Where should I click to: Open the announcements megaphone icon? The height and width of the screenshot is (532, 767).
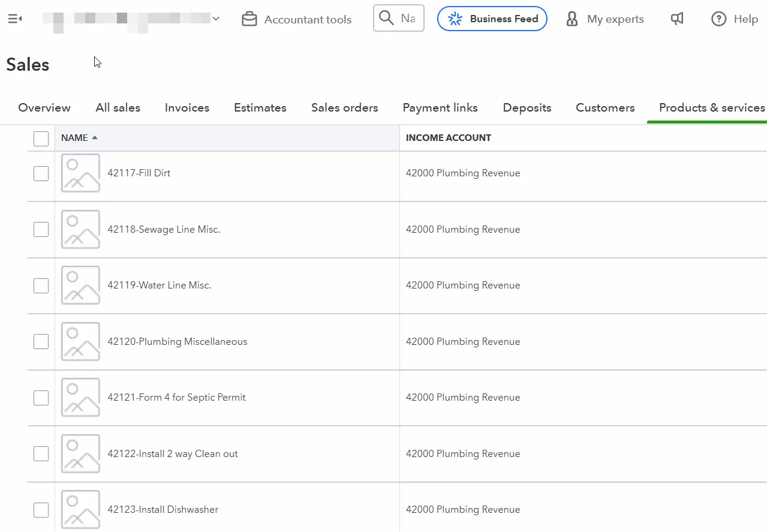click(x=677, y=19)
